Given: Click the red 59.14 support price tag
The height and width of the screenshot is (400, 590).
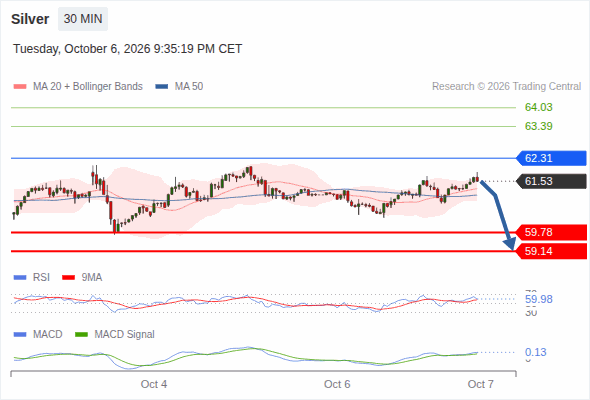Looking at the screenshot, I should (551, 251).
